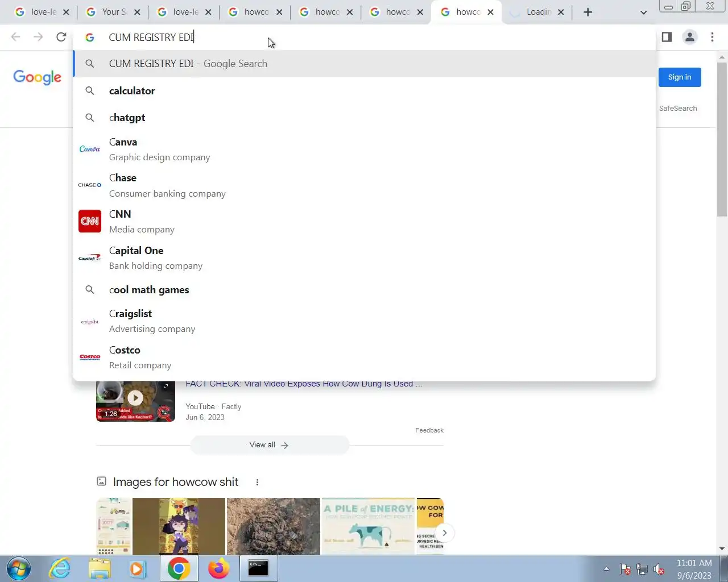Open the profile avatar icon
Image resolution: width=728 pixels, height=582 pixels.
(690, 37)
